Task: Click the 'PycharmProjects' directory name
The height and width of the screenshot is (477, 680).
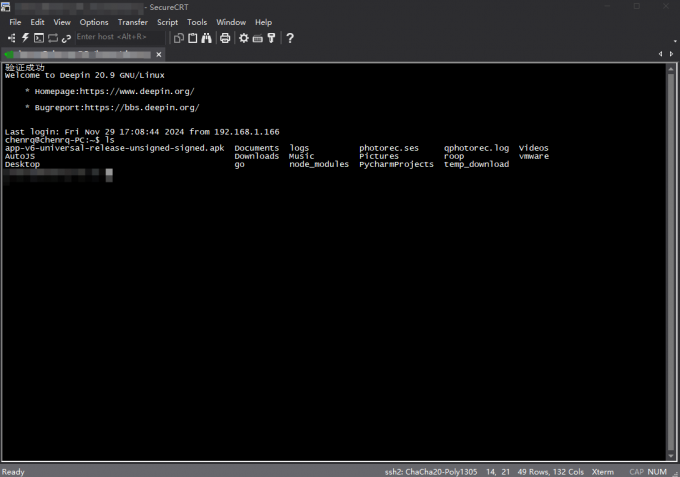Action: coord(396,164)
